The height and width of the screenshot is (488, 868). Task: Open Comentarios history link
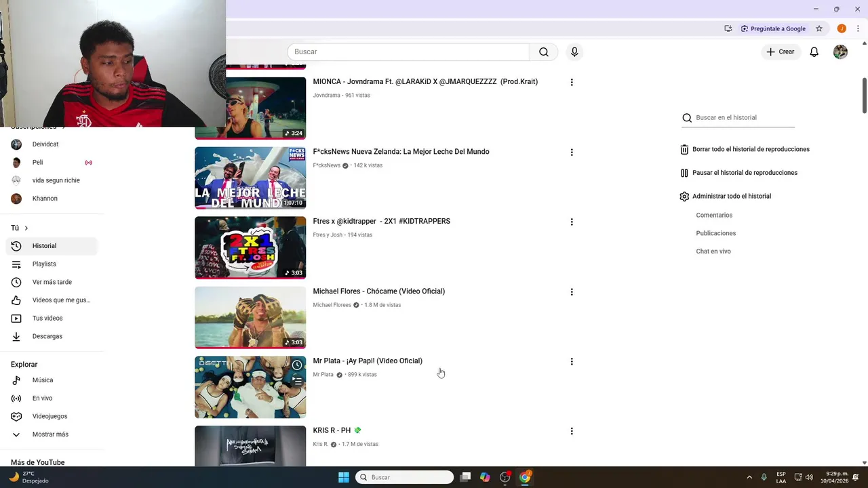coord(714,216)
